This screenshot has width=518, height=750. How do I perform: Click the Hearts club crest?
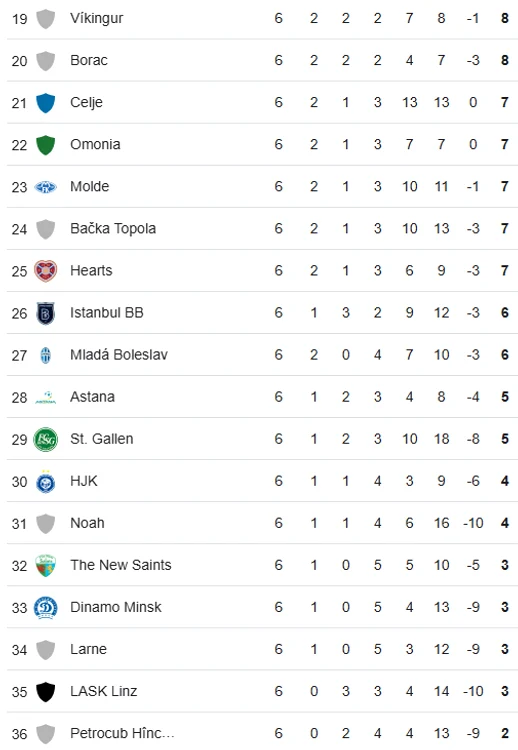[x=45, y=271]
